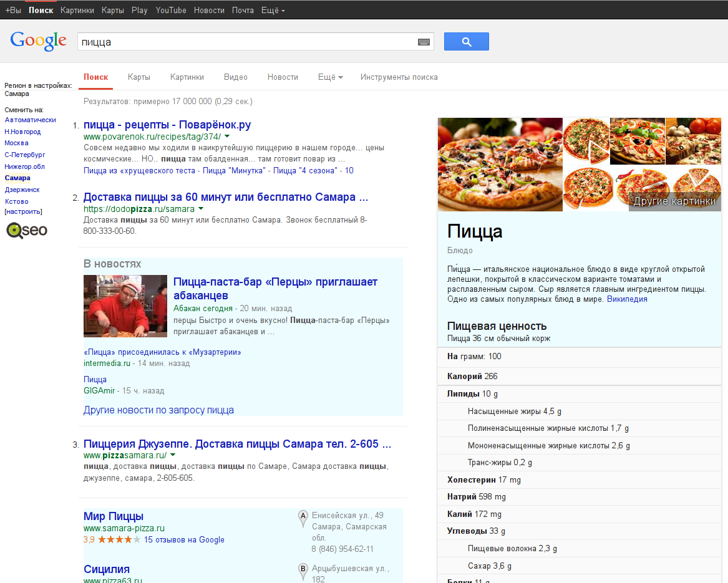728x583 pixels.
Task: Open Пицца "Минутка" sitelink
Action: [x=233, y=170]
